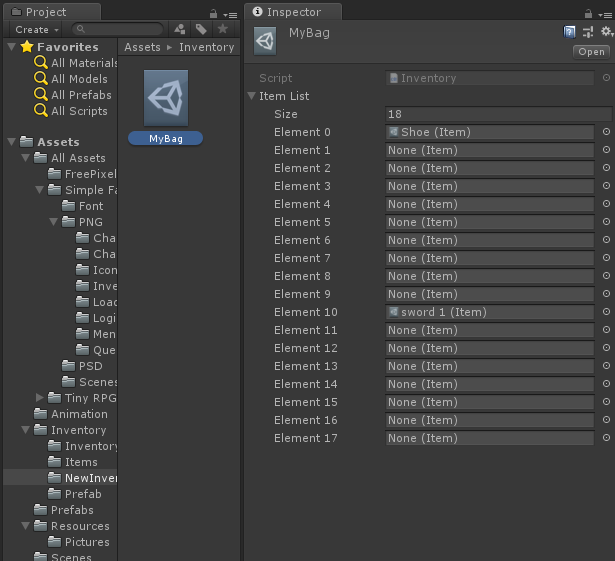Select the Items folder
This screenshot has height=561, width=615.
point(73,462)
